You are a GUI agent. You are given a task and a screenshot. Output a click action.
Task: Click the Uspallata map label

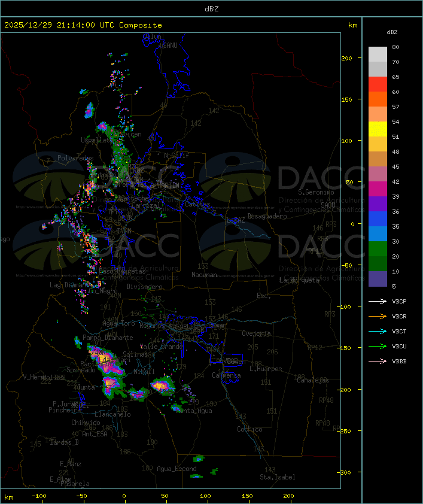coord(96,140)
